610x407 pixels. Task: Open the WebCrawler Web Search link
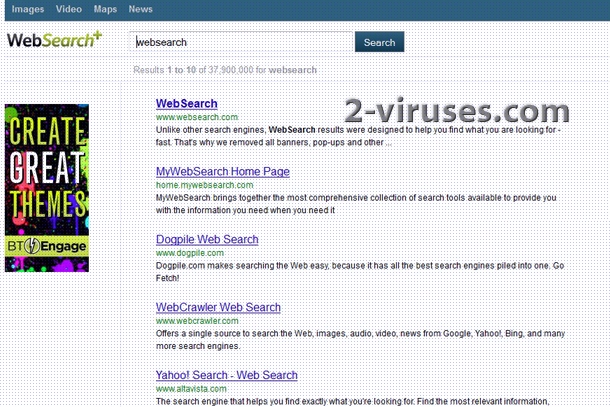[218, 307]
